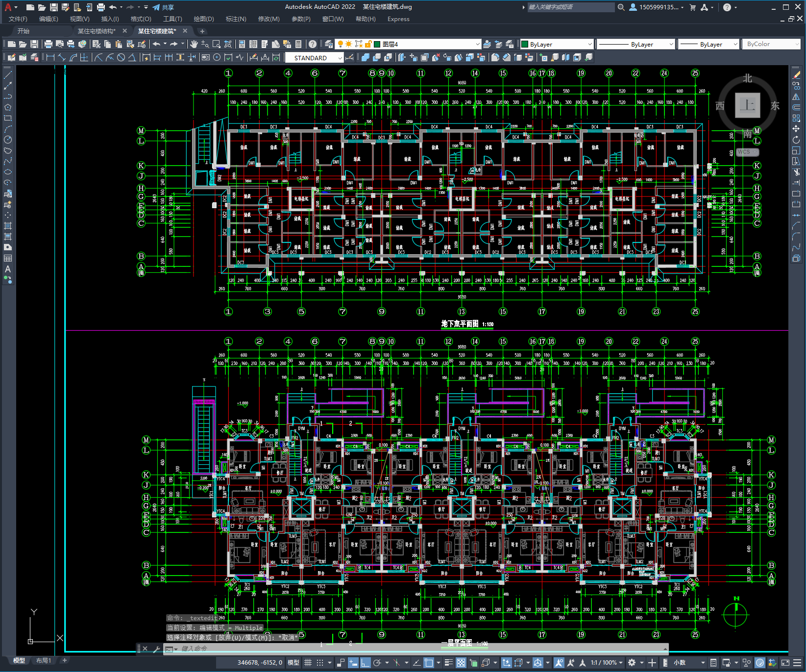
Task: Click the Pan hand icon
Action: [194, 44]
